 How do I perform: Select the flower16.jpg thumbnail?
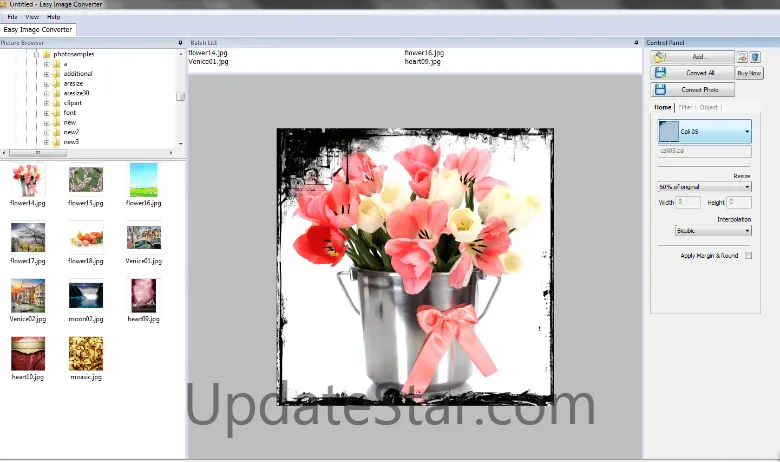pos(144,180)
